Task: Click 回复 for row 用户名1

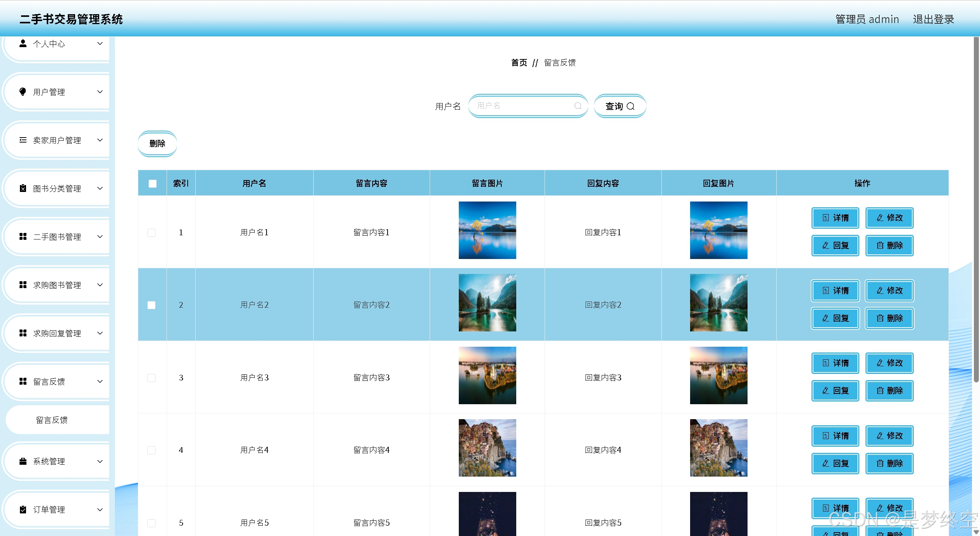Action: point(835,245)
